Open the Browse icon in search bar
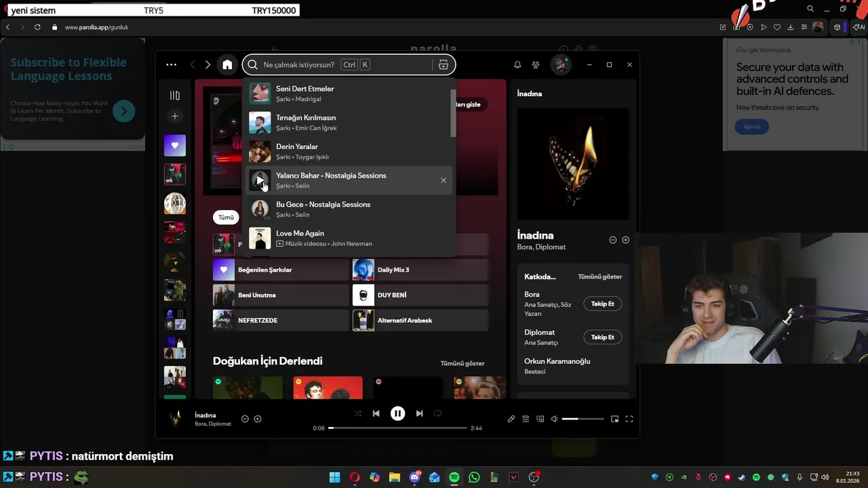 click(x=443, y=64)
